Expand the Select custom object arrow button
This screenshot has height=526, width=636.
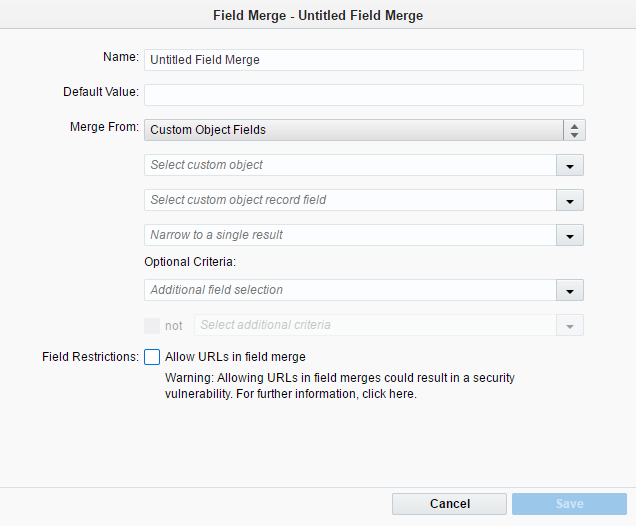570,165
